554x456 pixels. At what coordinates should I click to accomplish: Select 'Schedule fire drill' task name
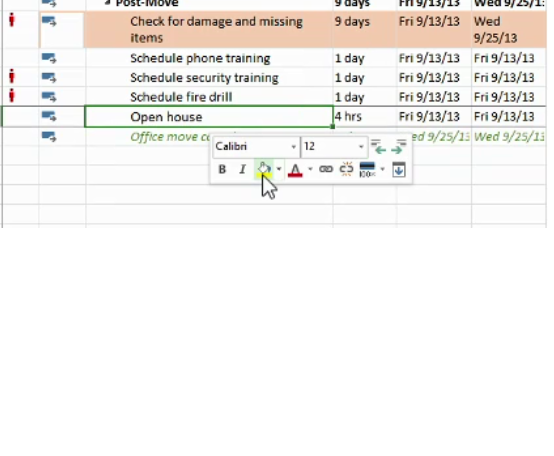point(181,97)
